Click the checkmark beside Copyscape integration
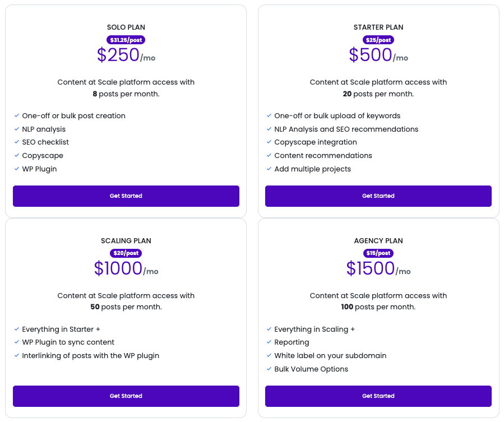The height and width of the screenshot is (422, 504). (269, 142)
